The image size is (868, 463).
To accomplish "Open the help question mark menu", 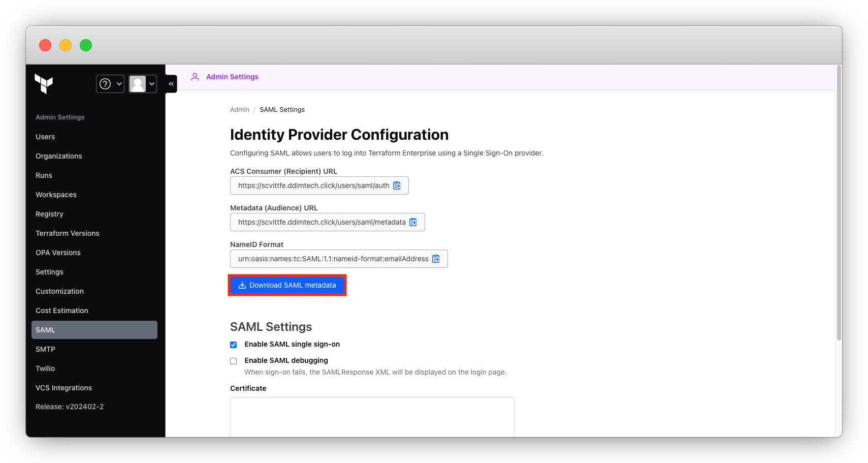I will pyautogui.click(x=110, y=84).
